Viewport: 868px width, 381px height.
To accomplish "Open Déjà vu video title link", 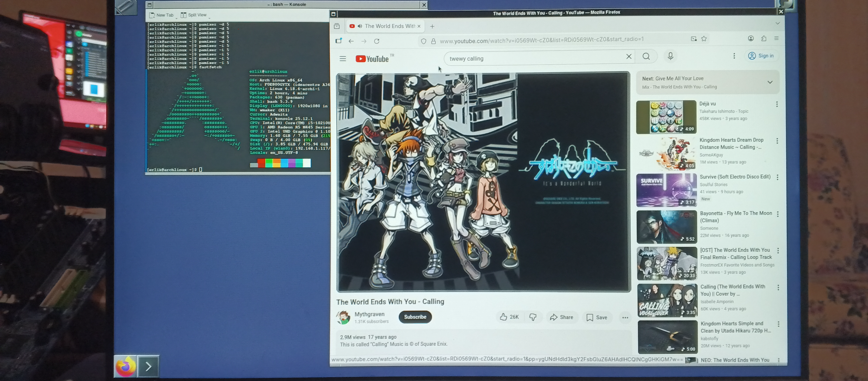I will point(708,104).
